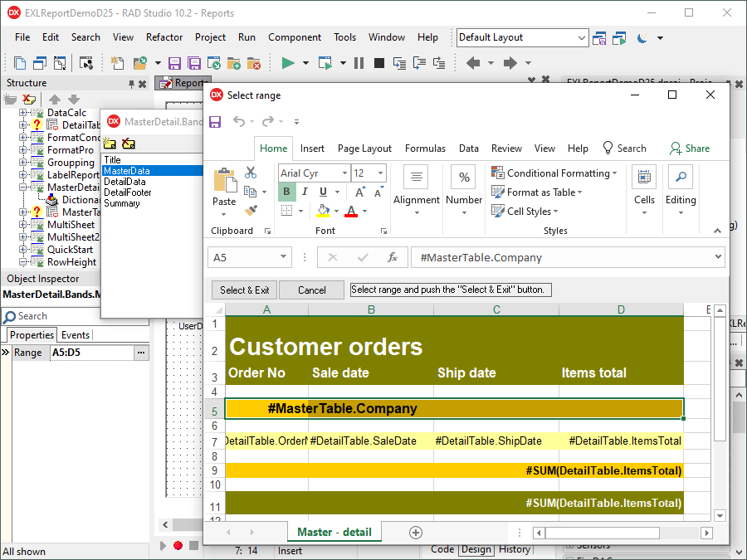This screenshot has height=560, width=747.
Task: Open the Insert ribbon tab
Action: pyautogui.click(x=312, y=149)
